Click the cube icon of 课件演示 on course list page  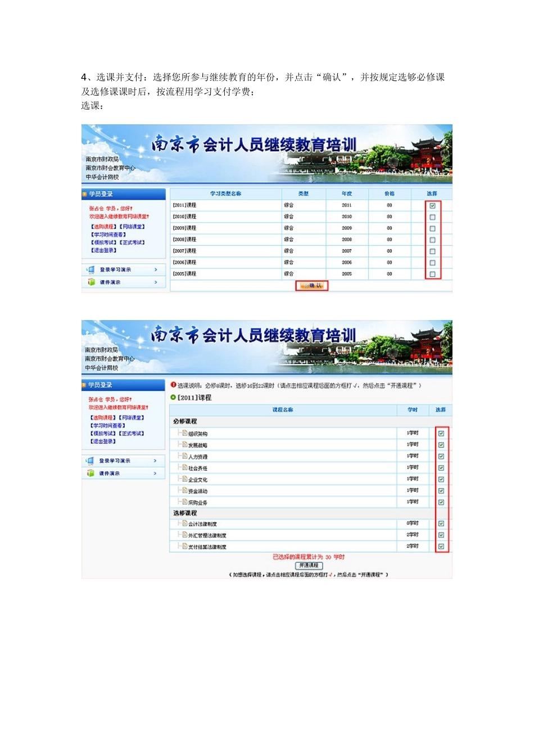90,473
